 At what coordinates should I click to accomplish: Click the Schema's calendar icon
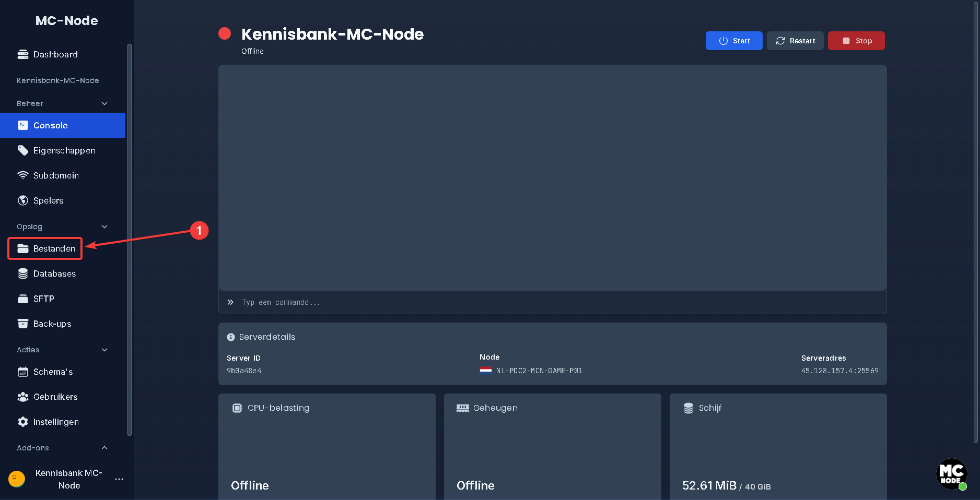tap(23, 372)
